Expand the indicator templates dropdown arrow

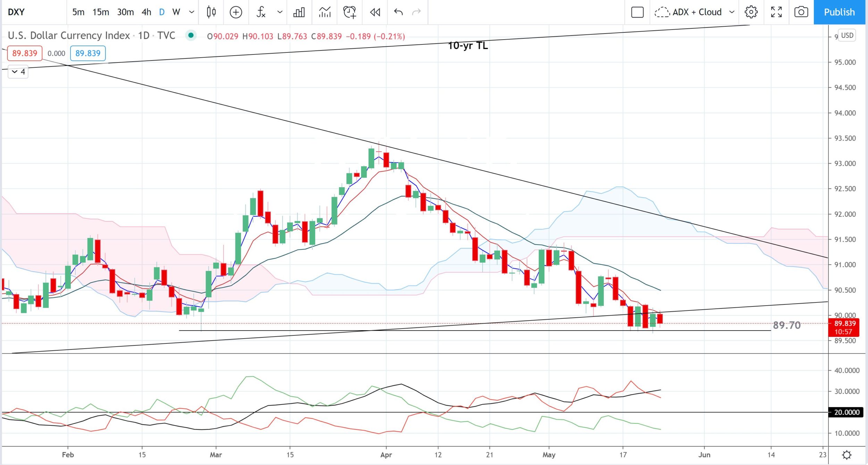click(280, 12)
